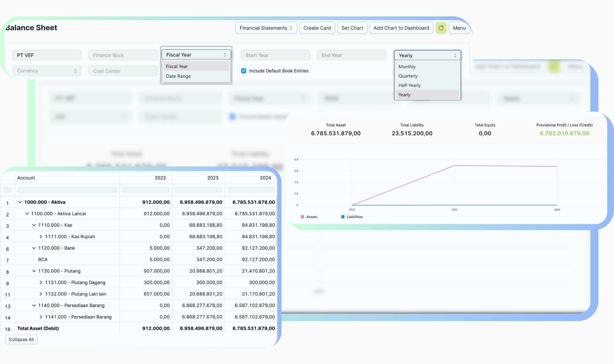Click the Collapse All button
This screenshot has height=364, width=614.
point(21,340)
